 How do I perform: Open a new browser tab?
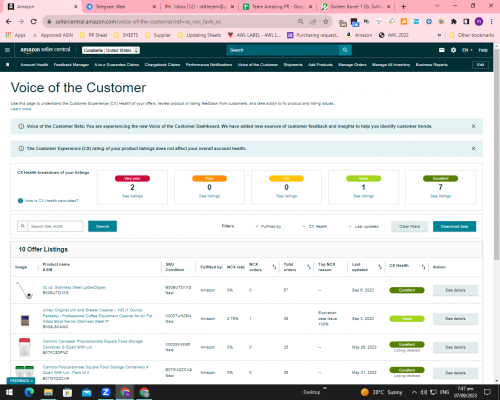coord(403,6)
